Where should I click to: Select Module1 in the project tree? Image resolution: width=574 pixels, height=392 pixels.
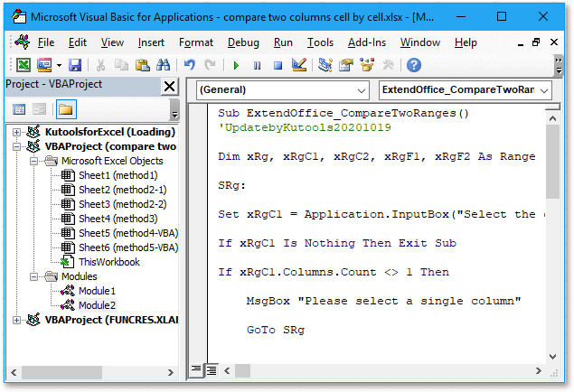pyautogui.click(x=97, y=291)
